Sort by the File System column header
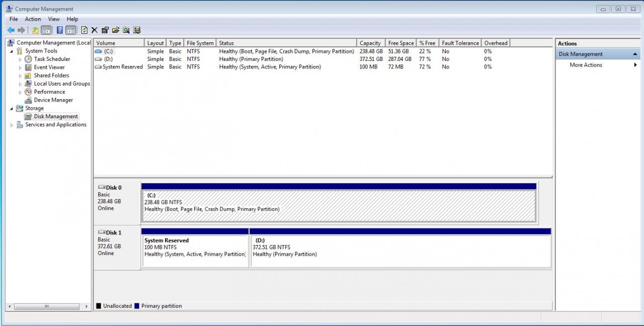This screenshot has height=326, width=644. (x=200, y=43)
